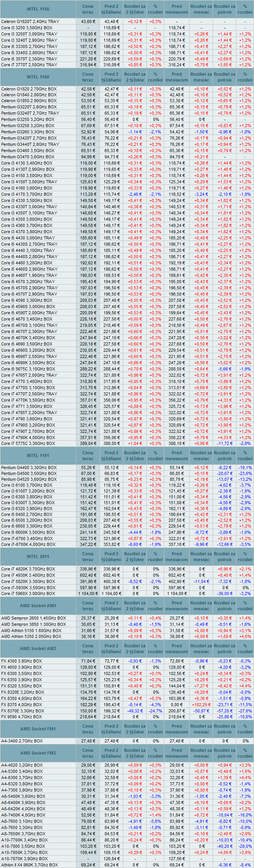Screen dimensions: 254x868
Task: Select the INTEL 1151 section header
Action: [38, 455]
